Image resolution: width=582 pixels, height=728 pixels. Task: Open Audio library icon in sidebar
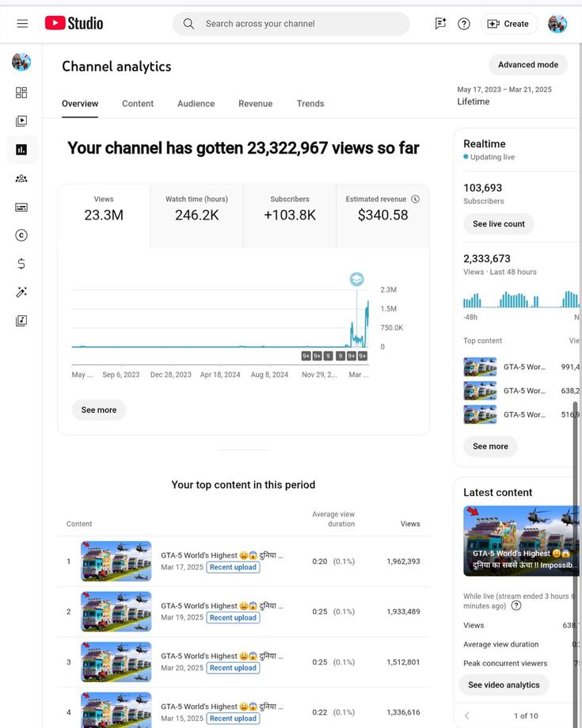(x=21, y=321)
